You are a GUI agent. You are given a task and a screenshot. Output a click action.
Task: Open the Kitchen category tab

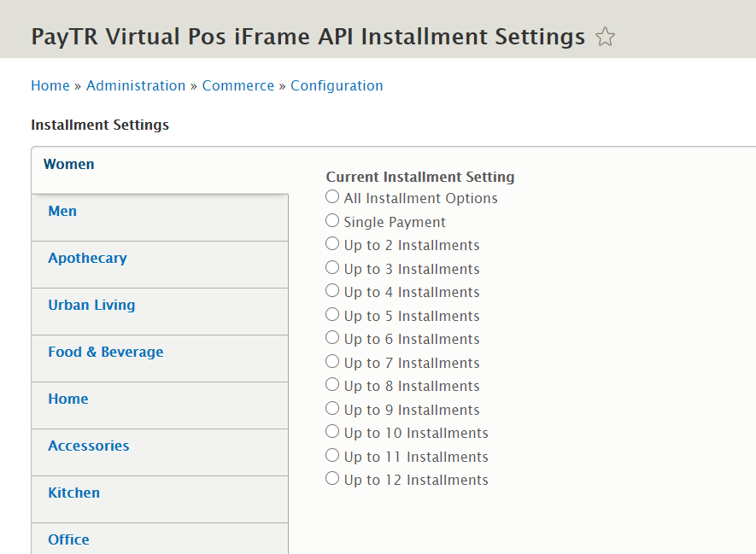(x=73, y=493)
